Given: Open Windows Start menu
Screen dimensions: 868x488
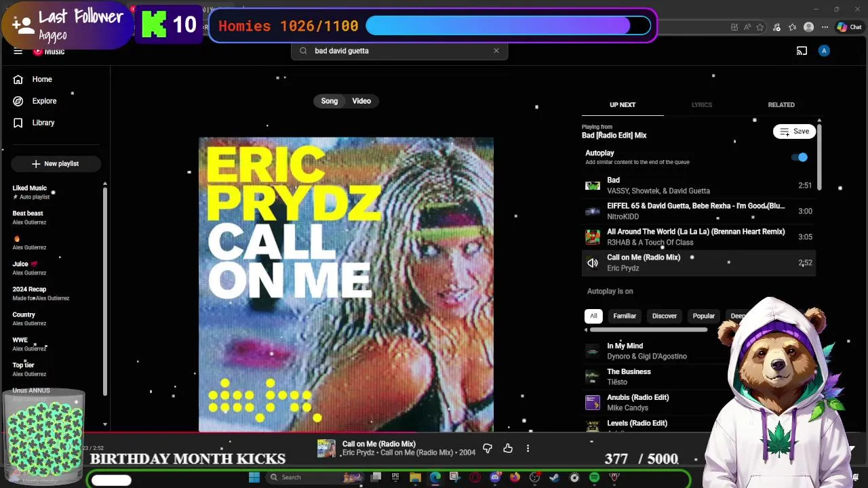Looking at the screenshot, I should (x=254, y=478).
